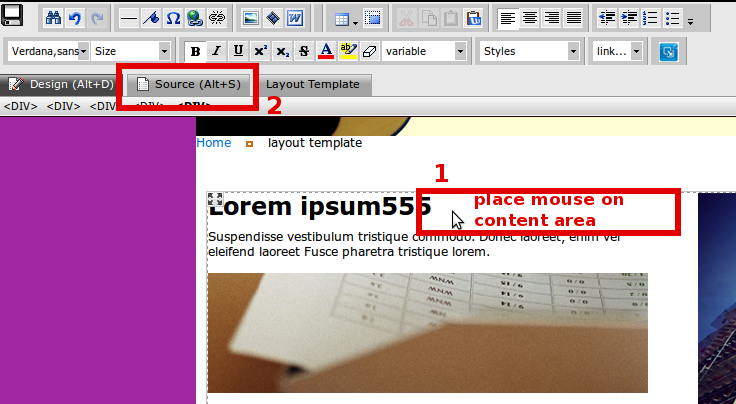Click the expand arrows icon on content block
Viewport: 736px width, 404px height.
pyautogui.click(x=215, y=198)
